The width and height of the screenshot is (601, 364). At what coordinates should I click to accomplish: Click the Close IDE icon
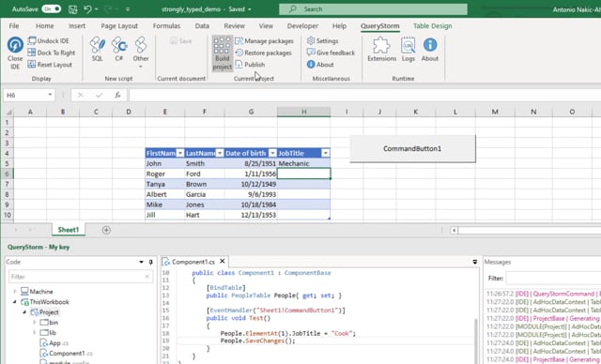pyautogui.click(x=15, y=45)
